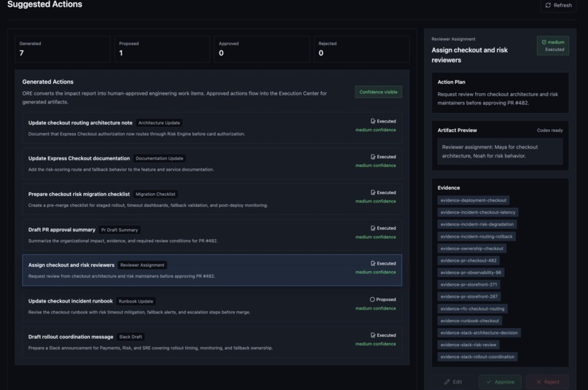This screenshot has width=588, height=390.
Task: Click Executed icon on Express Checkout documentation row
Action: (x=373, y=157)
